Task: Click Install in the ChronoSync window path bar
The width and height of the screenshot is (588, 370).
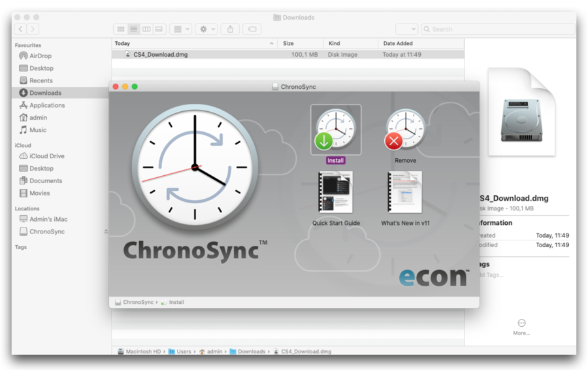Action: click(172, 302)
